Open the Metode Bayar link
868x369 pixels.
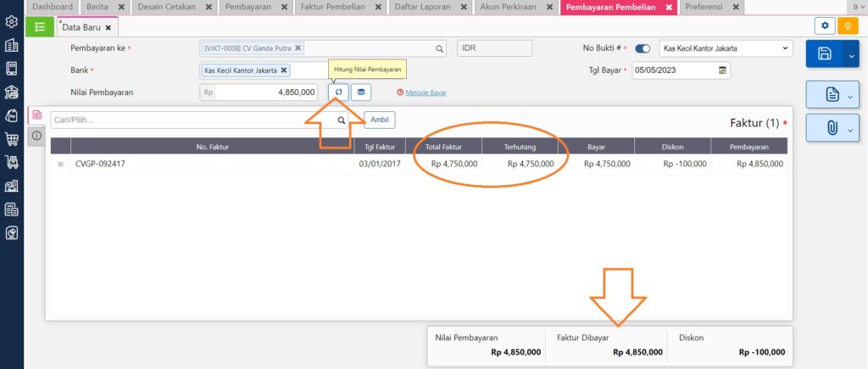[425, 93]
